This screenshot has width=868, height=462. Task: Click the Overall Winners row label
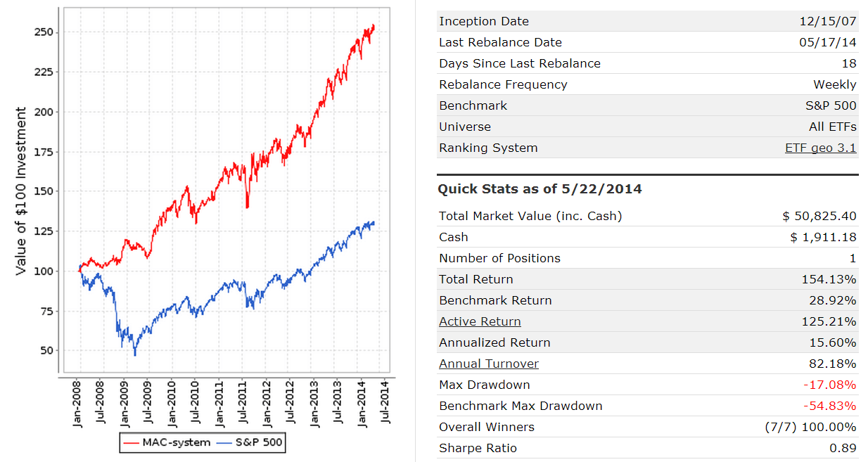tap(487, 427)
